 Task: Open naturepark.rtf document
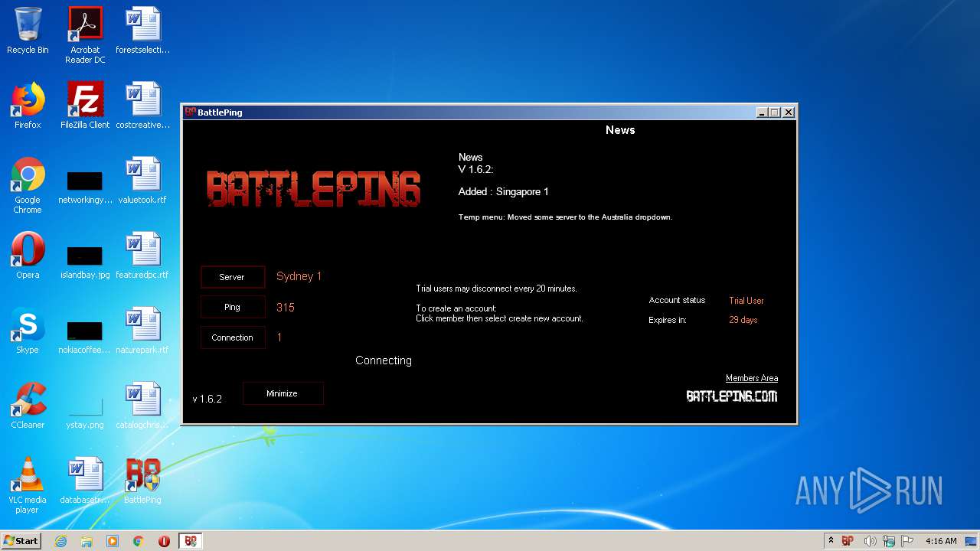[x=142, y=331]
